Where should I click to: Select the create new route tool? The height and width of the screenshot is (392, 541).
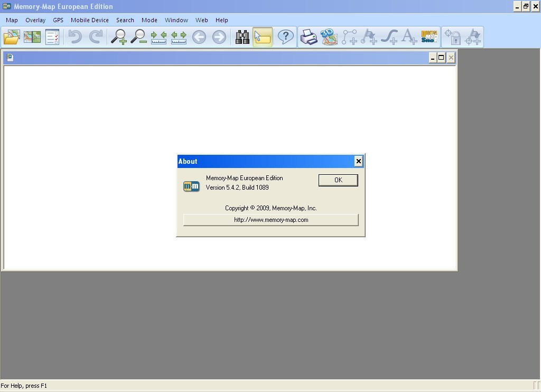click(349, 36)
